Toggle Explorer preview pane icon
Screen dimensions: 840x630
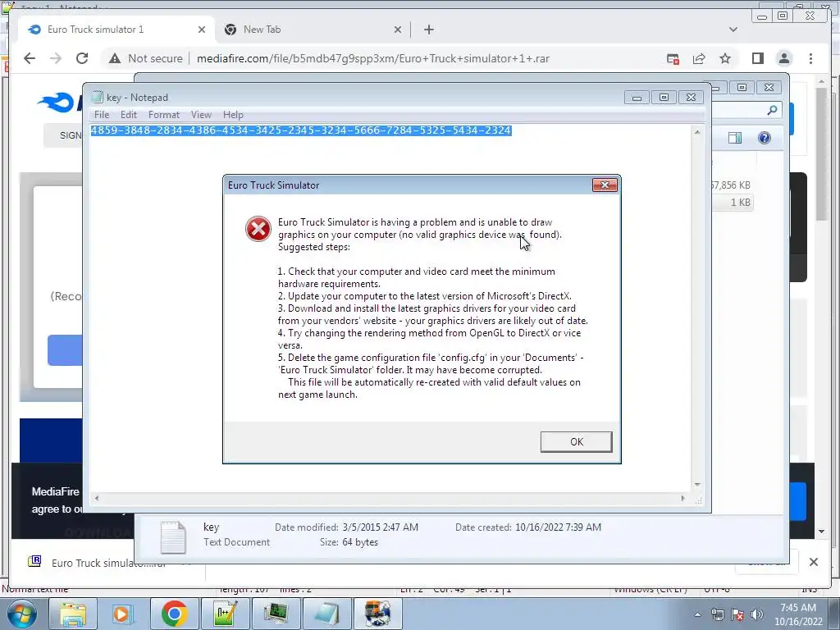pyautogui.click(x=735, y=138)
